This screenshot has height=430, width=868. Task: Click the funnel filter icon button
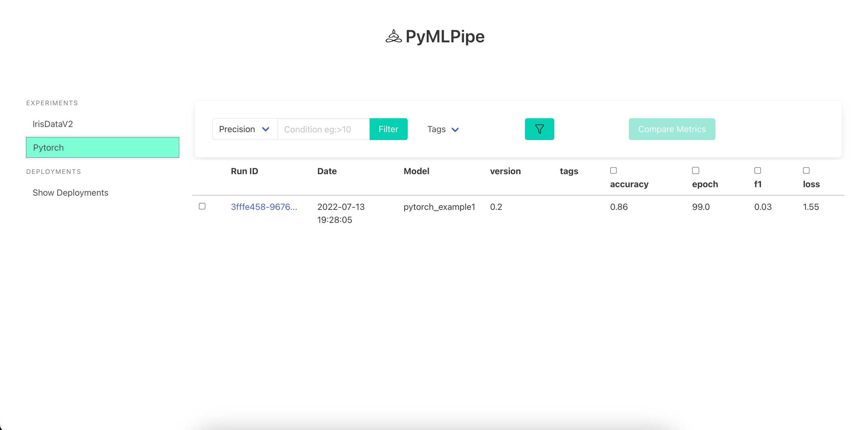pyautogui.click(x=539, y=129)
